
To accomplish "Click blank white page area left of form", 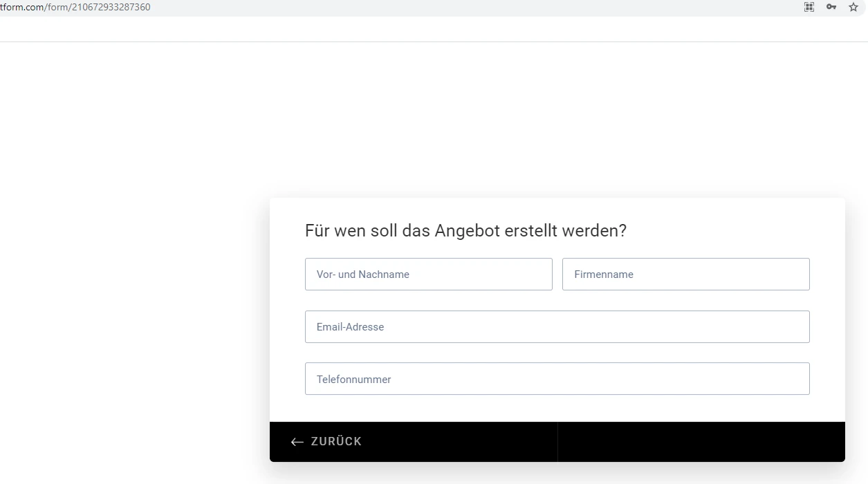I will pos(131,277).
